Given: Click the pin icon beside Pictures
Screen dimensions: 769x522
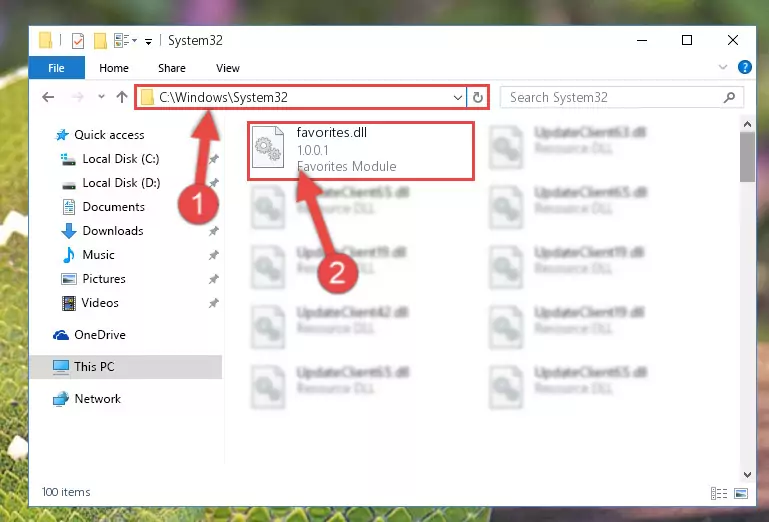Looking at the screenshot, I should tap(213, 279).
